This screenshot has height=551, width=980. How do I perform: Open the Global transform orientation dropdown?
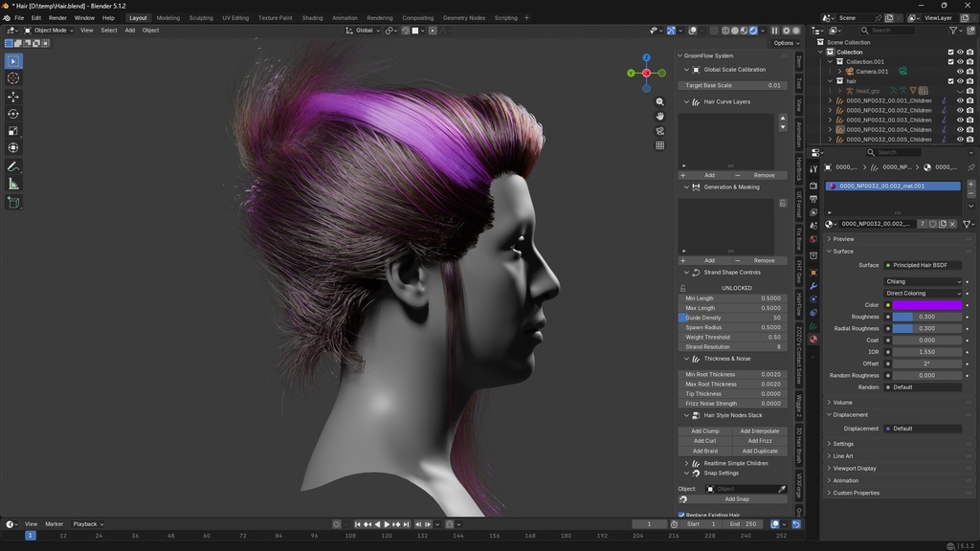[x=363, y=31]
